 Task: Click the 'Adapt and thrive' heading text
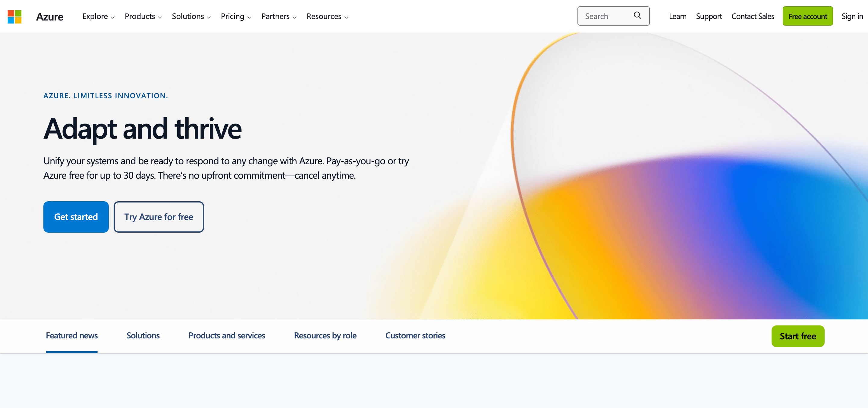coord(143,129)
